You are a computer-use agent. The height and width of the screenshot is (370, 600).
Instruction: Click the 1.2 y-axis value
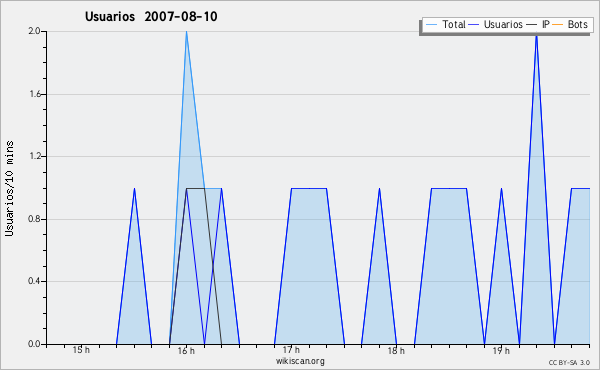[x=35, y=156]
